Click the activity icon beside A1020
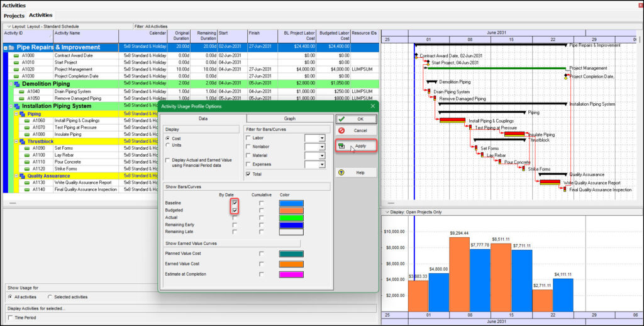644x326 pixels. pyautogui.click(x=16, y=69)
